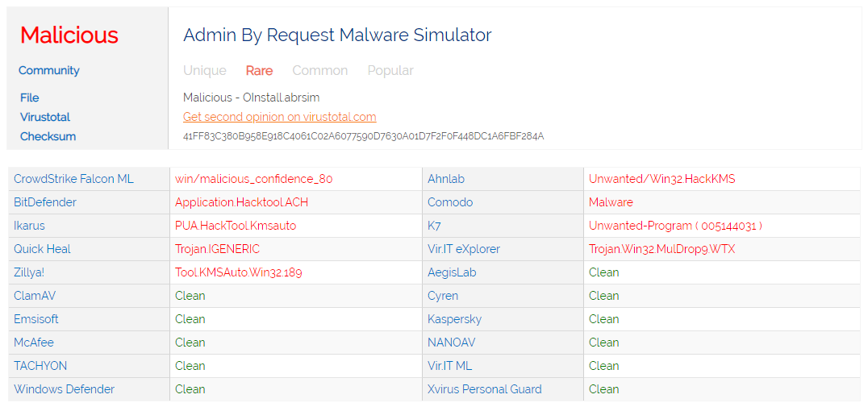Click the Ahnlab engine name
868x407 pixels.
446,179
